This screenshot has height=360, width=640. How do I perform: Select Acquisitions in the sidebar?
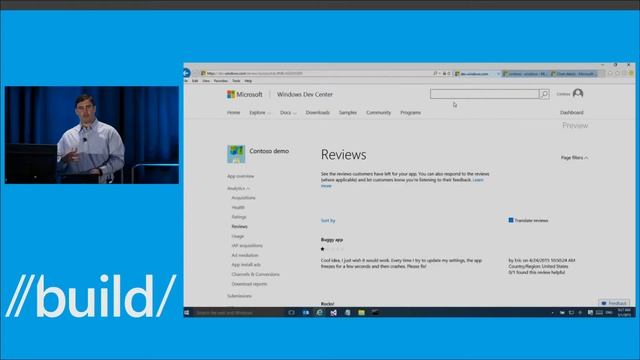coord(243,198)
